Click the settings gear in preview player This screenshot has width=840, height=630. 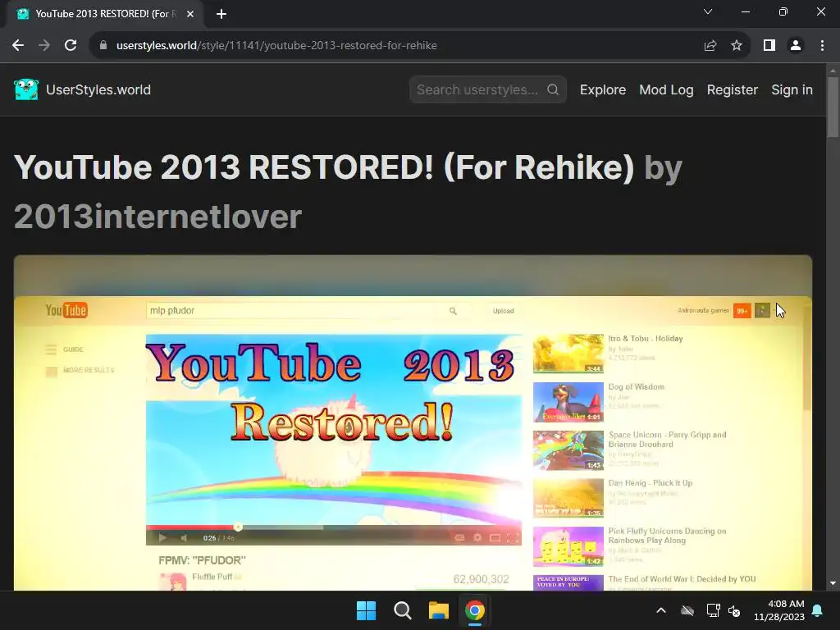[x=477, y=537]
